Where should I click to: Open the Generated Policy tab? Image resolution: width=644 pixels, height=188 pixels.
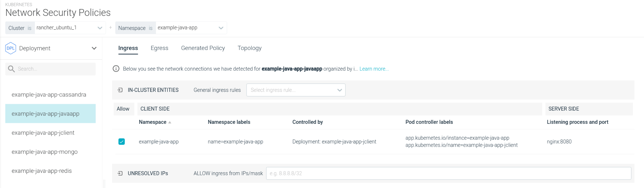pyautogui.click(x=203, y=48)
